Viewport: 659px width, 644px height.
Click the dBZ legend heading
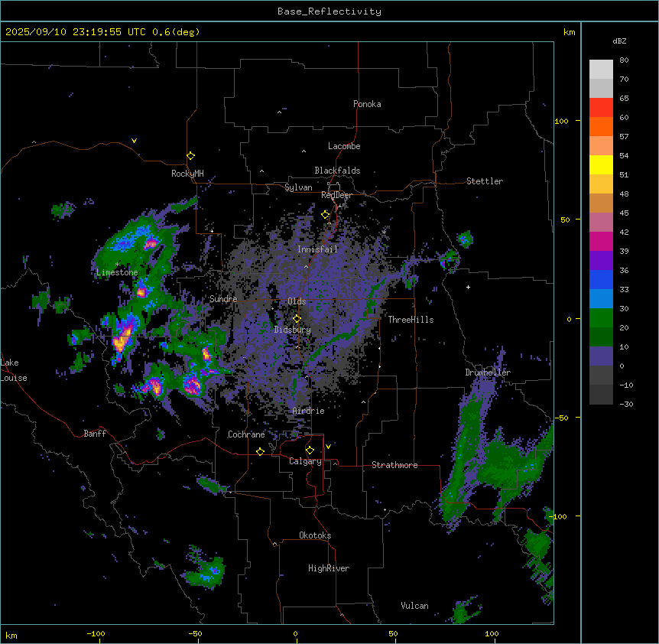pyautogui.click(x=619, y=41)
